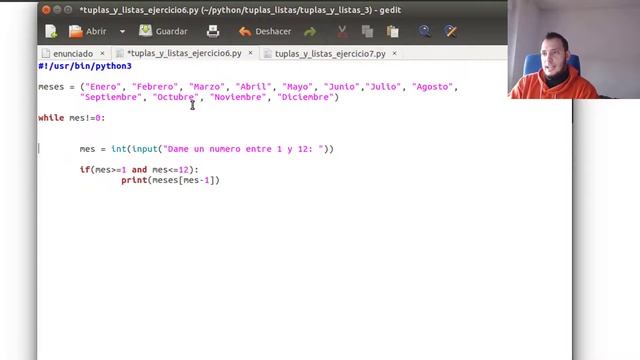Expand recent files dropdown arrow next to Abrir
Viewport: 640px width, 360px height.
click(x=122, y=31)
